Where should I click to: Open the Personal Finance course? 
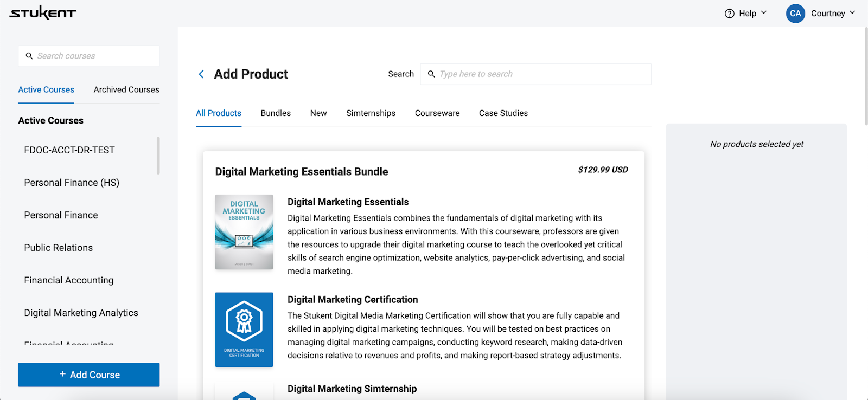[61, 215]
